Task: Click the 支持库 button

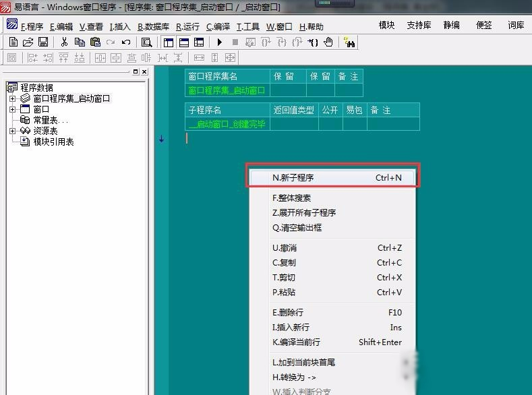Action: pyautogui.click(x=419, y=25)
